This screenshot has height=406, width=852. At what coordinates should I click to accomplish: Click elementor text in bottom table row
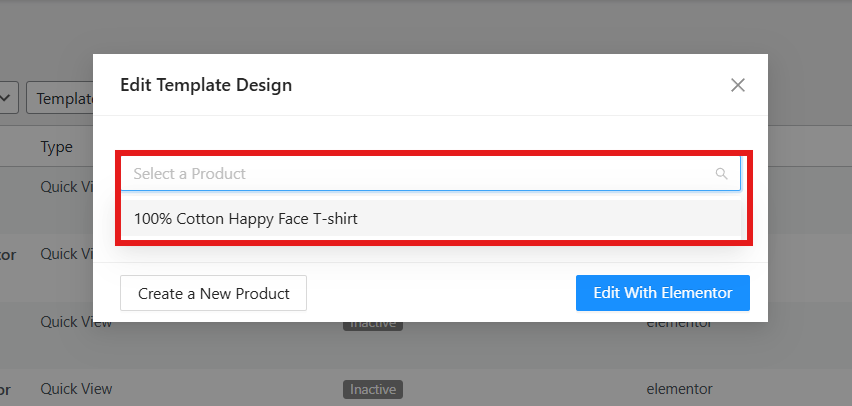(x=679, y=388)
